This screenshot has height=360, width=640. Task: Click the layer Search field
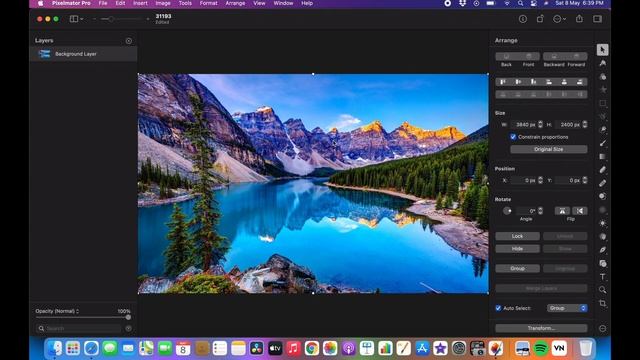[x=79, y=328]
